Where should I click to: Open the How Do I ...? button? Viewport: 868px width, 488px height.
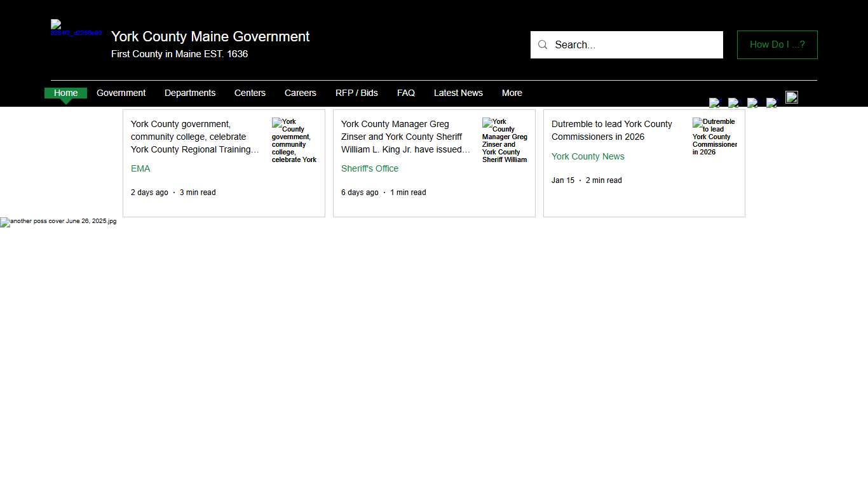point(776,44)
